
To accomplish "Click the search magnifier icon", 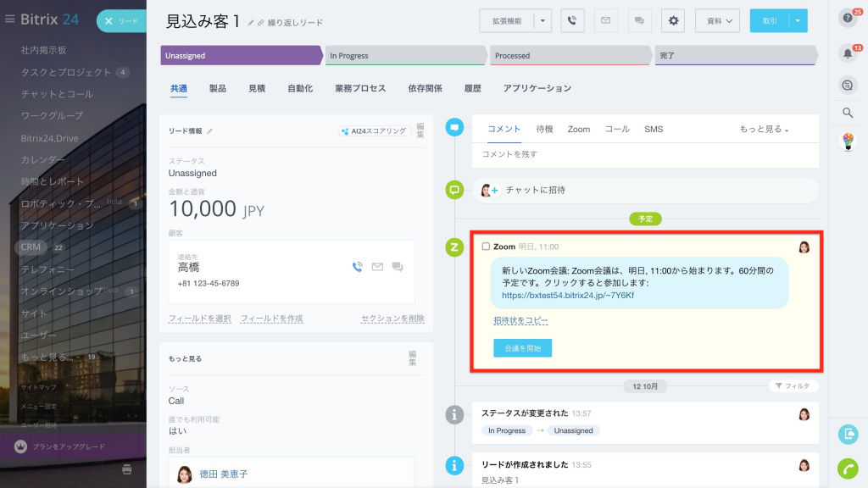I will pyautogui.click(x=848, y=113).
